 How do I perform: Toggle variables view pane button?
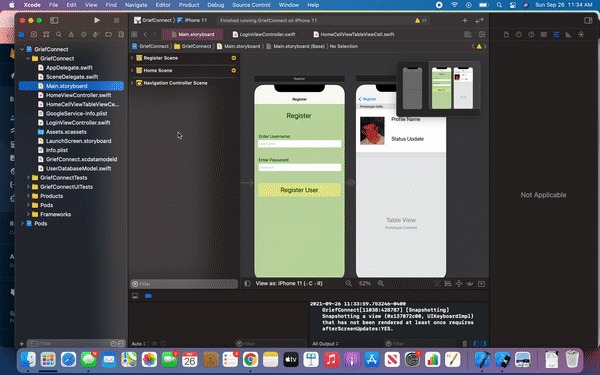click(x=476, y=344)
